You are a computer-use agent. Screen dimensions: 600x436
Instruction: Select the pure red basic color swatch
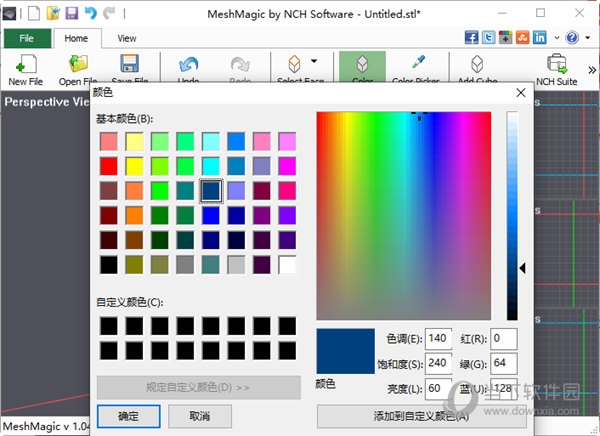point(109,167)
